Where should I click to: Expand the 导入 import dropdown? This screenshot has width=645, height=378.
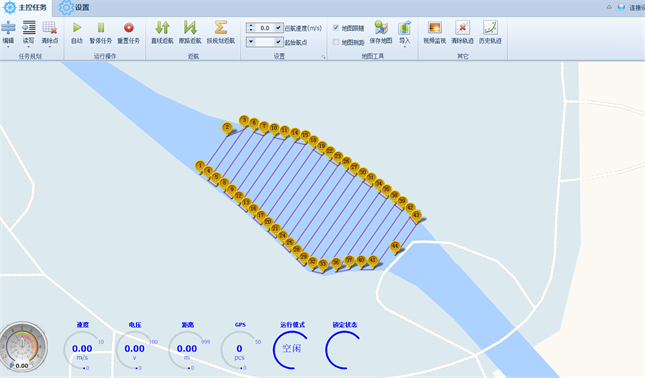[x=404, y=47]
